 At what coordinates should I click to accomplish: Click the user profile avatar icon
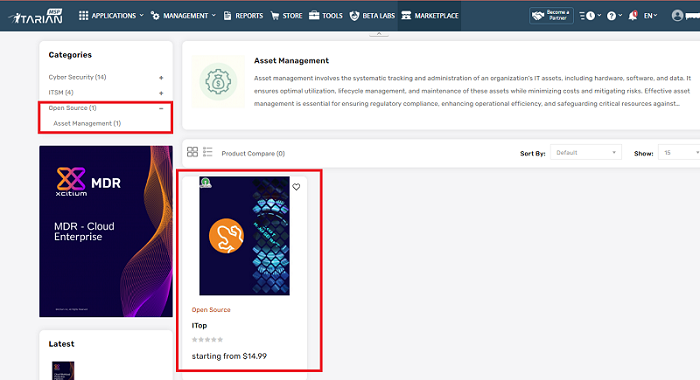click(x=677, y=16)
